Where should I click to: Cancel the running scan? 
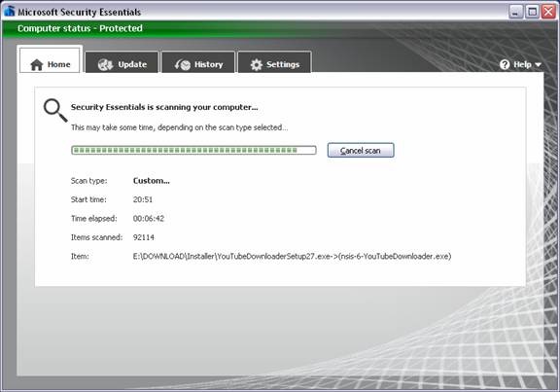point(361,151)
